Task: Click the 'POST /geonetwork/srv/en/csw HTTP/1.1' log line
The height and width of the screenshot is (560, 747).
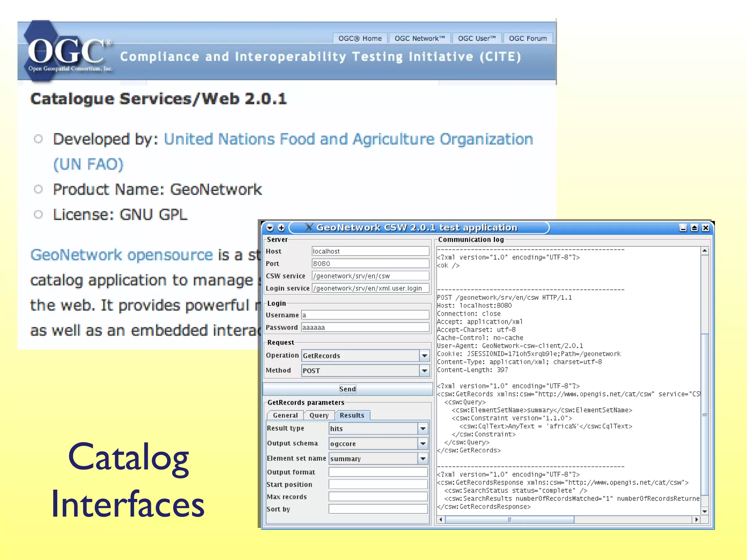Action: (504, 297)
